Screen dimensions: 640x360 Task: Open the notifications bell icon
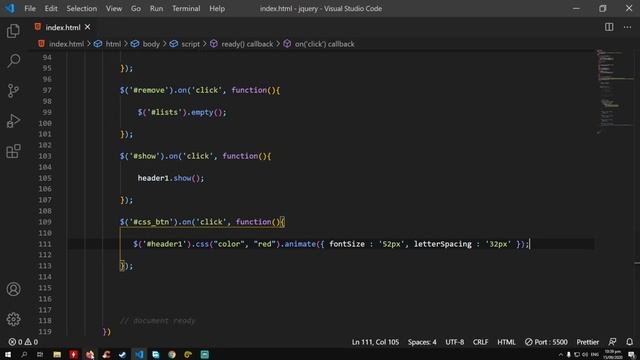tap(629, 342)
